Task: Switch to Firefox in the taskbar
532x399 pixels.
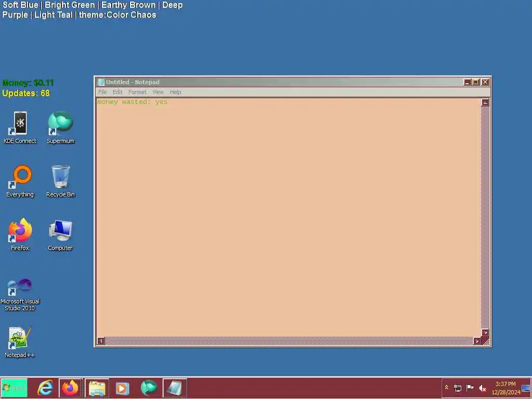Action: pos(70,388)
